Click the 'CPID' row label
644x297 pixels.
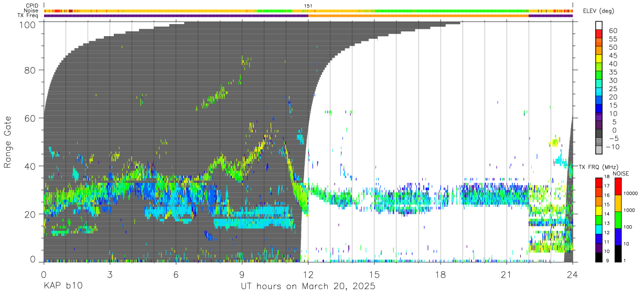click(x=31, y=5)
